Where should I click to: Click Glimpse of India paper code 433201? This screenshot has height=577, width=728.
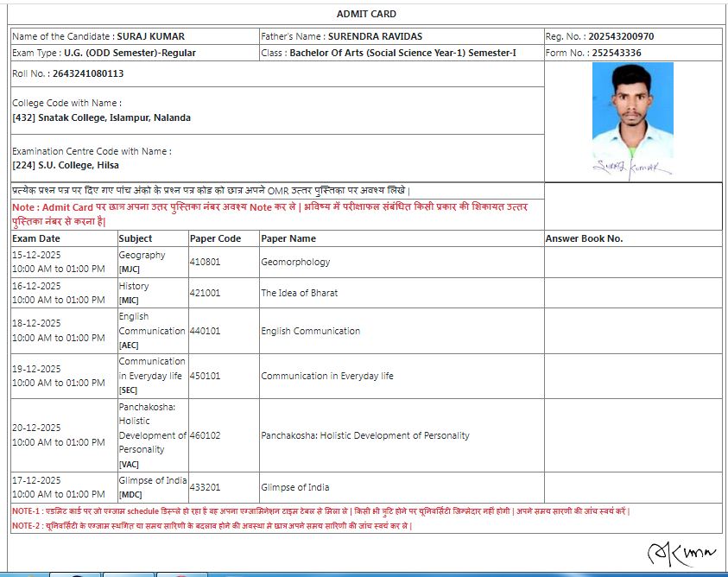(x=205, y=488)
